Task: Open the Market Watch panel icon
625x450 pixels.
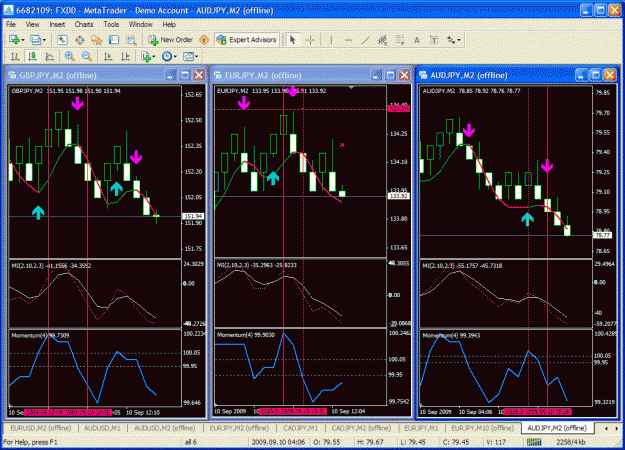Action: click(62, 40)
